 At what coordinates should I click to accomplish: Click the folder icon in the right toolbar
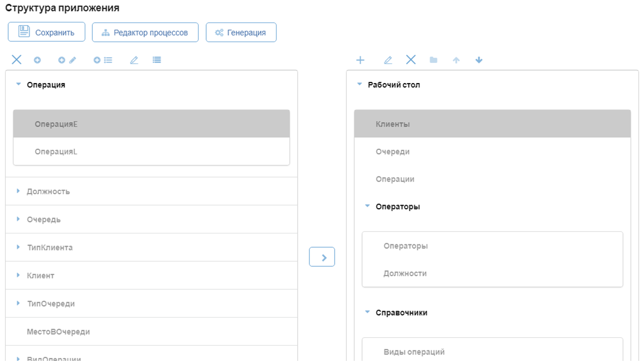pyautogui.click(x=433, y=60)
